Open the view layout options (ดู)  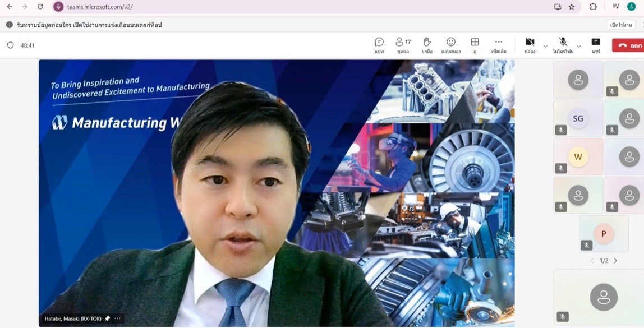coord(475,45)
